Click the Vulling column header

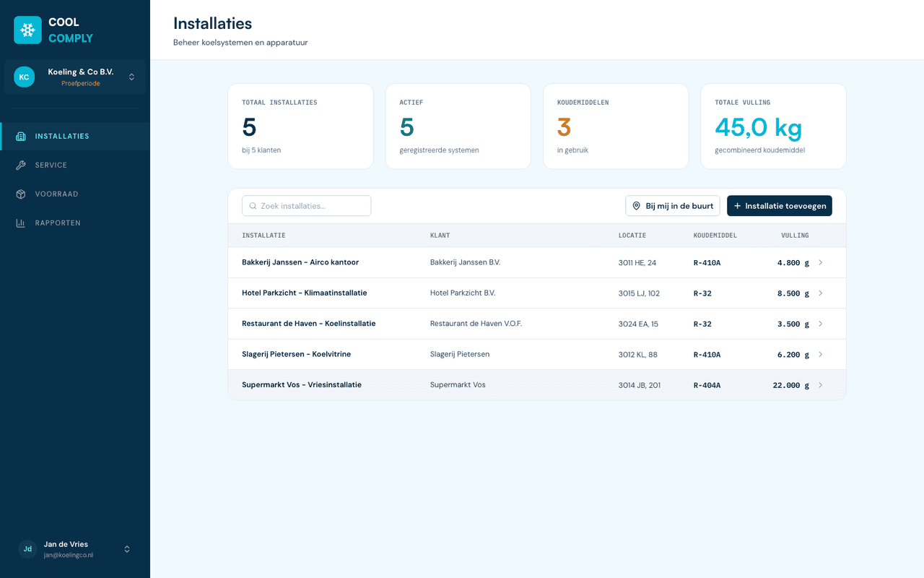pyautogui.click(x=795, y=236)
